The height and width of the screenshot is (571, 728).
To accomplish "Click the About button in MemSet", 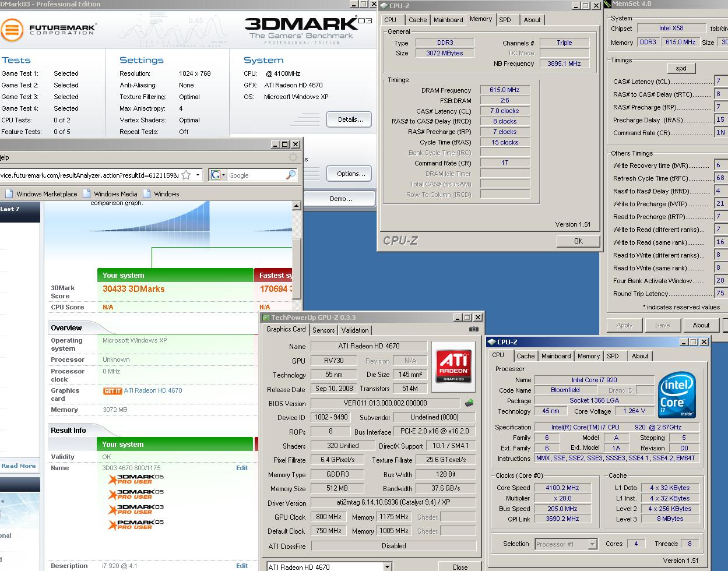I will click(701, 325).
